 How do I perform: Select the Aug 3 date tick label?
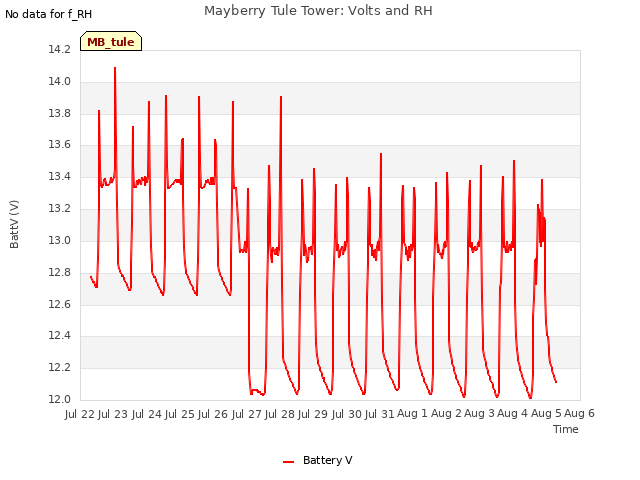coord(480,414)
